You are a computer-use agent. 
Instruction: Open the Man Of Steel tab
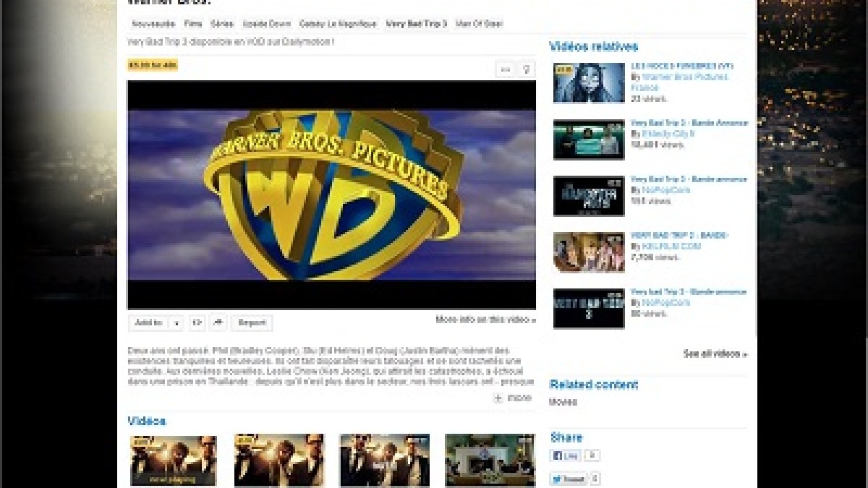pyautogui.click(x=480, y=24)
